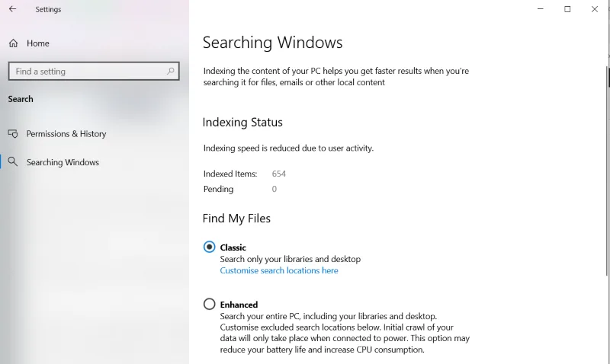
Task: Maximize the Settings window
Action: [x=567, y=9]
